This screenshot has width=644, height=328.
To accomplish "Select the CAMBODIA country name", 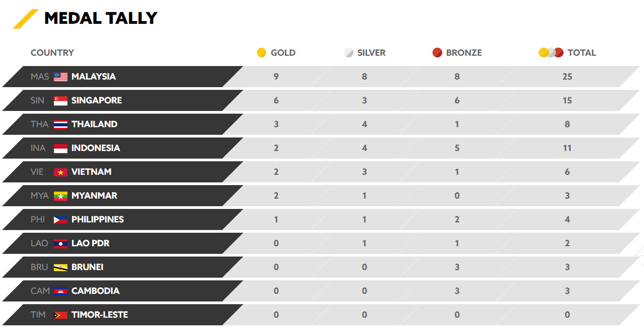I will (95, 291).
